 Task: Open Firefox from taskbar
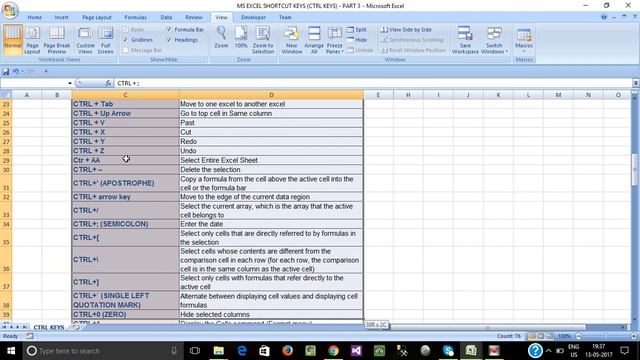click(x=287, y=351)
